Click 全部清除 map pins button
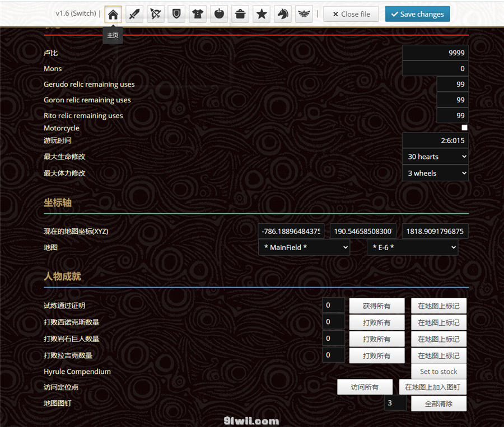This screenshot has width=504, height=427. (438, 403)
